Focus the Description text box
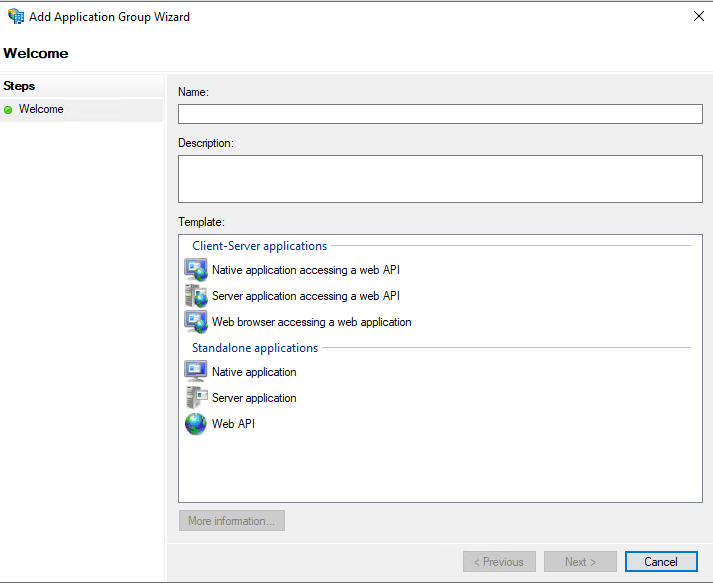The image size is (713, 584). tap(440, 179)
